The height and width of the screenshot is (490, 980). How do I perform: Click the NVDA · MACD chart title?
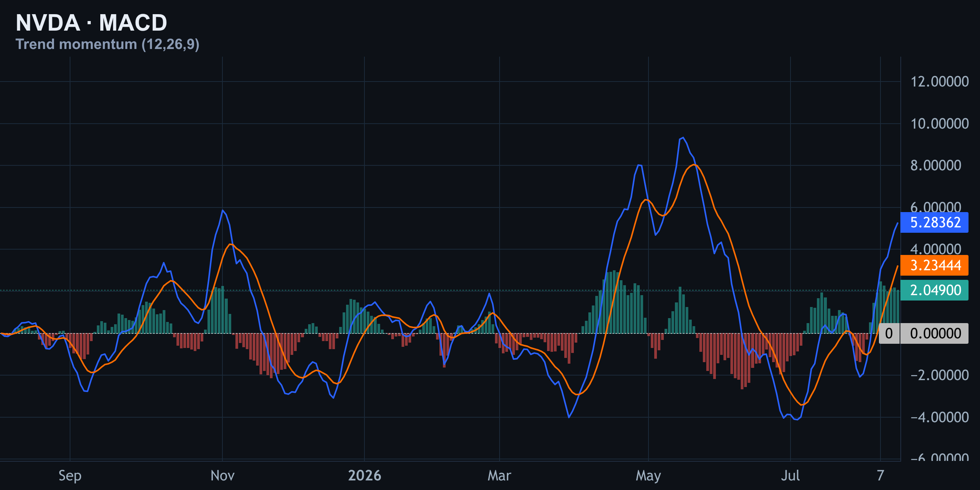coord(91,23)
